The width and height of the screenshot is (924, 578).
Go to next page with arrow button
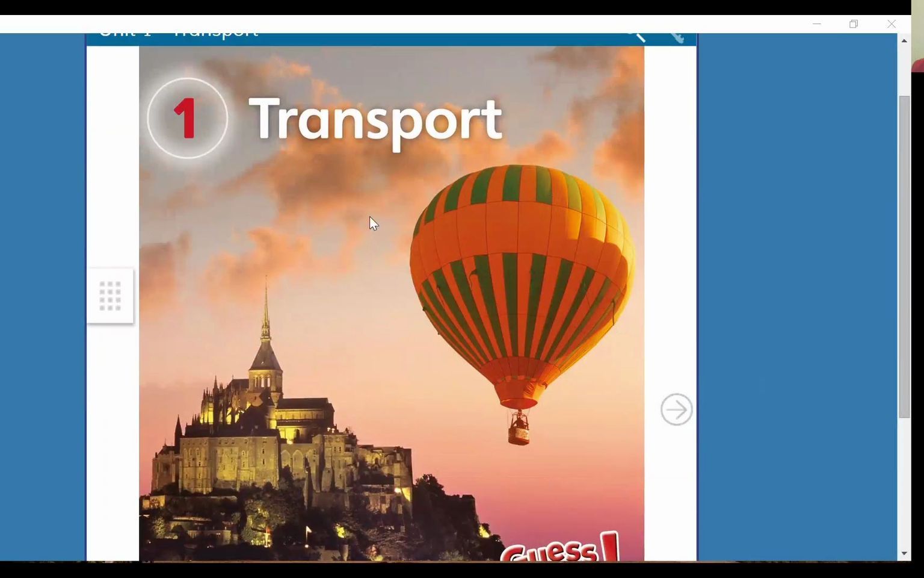coord(676,410)
